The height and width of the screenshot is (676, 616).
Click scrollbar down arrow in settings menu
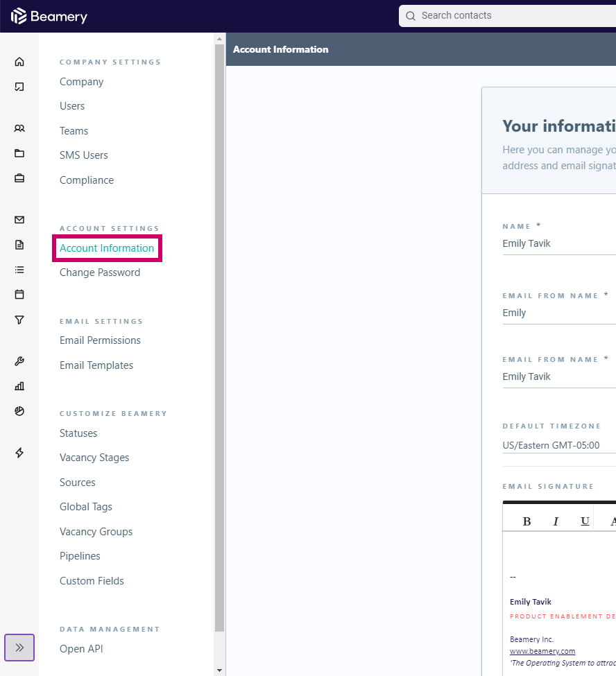[x=220, y=670]
